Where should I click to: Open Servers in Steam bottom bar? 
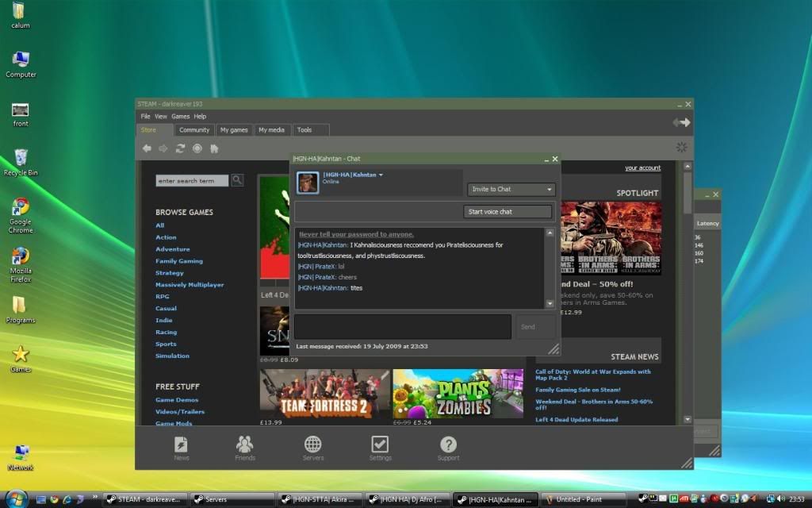(312, 448)
